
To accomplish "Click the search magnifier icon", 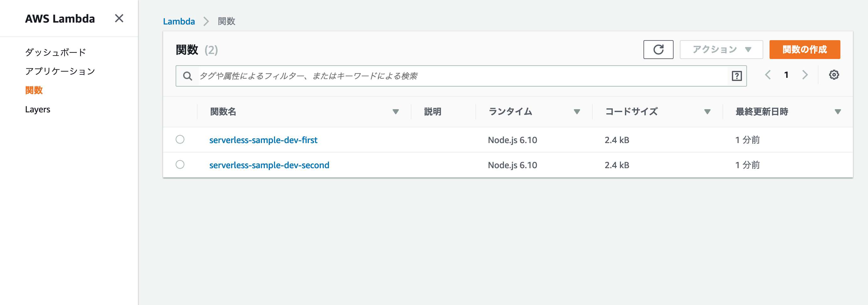I will click(187, 76).
